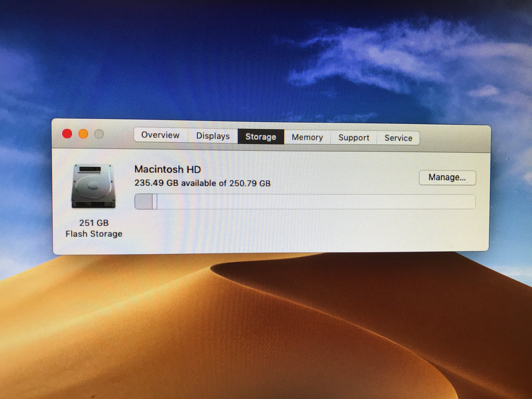Close the window with the red button

(67, 134)
